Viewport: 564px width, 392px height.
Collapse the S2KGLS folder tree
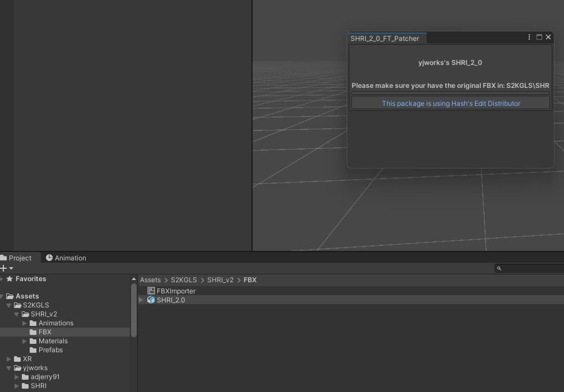(x=8, y=305)
